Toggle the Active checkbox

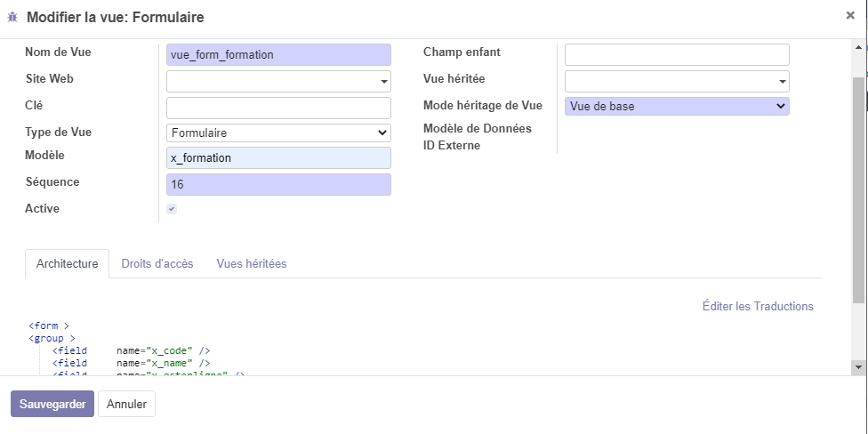point(172,209)
